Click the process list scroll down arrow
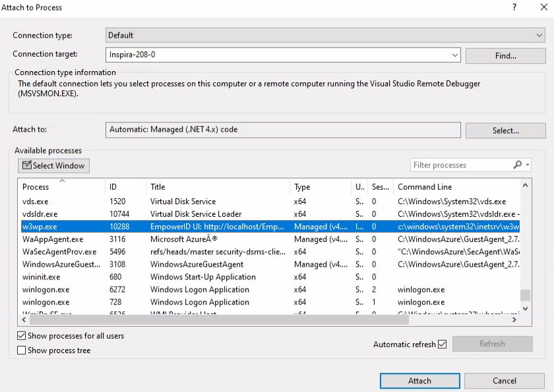554x392 pixels. click(526, 308)
